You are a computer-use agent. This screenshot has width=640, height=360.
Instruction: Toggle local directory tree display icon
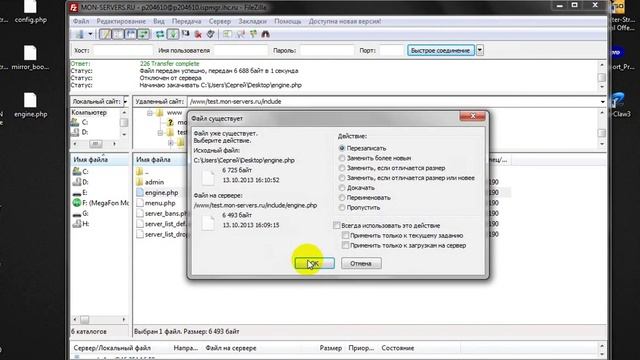pyautogui.click(x=118, y=34)
